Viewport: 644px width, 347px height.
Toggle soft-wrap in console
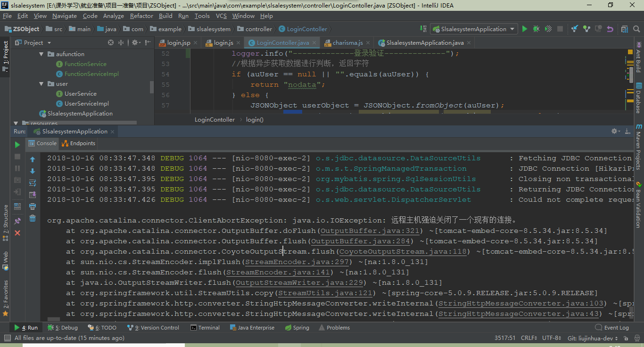pyautogui.click(x=33, y=183)
